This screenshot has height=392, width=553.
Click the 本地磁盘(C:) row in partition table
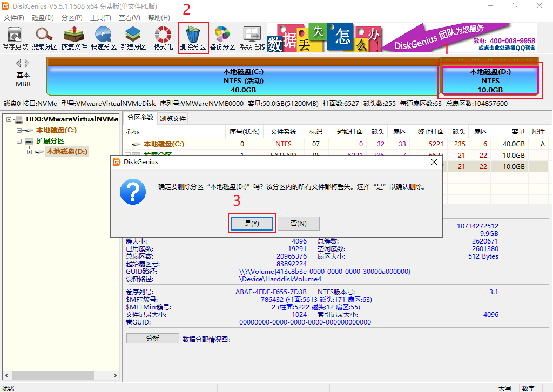click(x=336, y=144)
